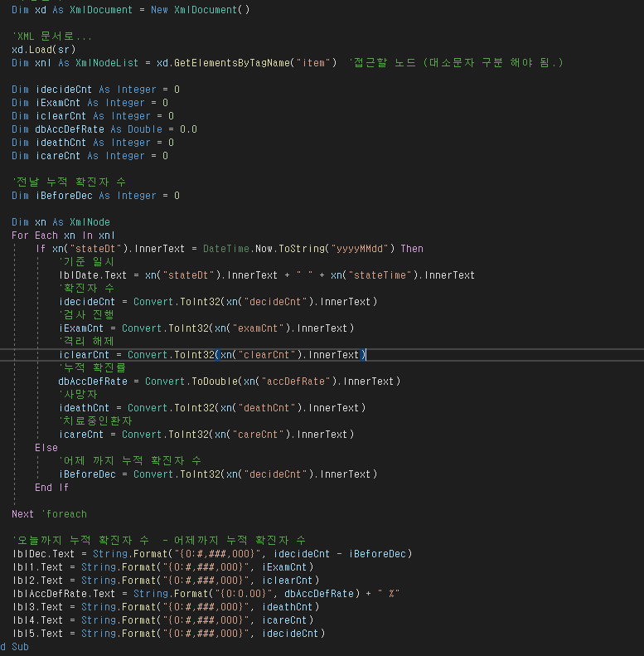Screen dimensions: 644x656
Task: Click 'lblDec.Text' assignment line
Action: tap(212, 554)
